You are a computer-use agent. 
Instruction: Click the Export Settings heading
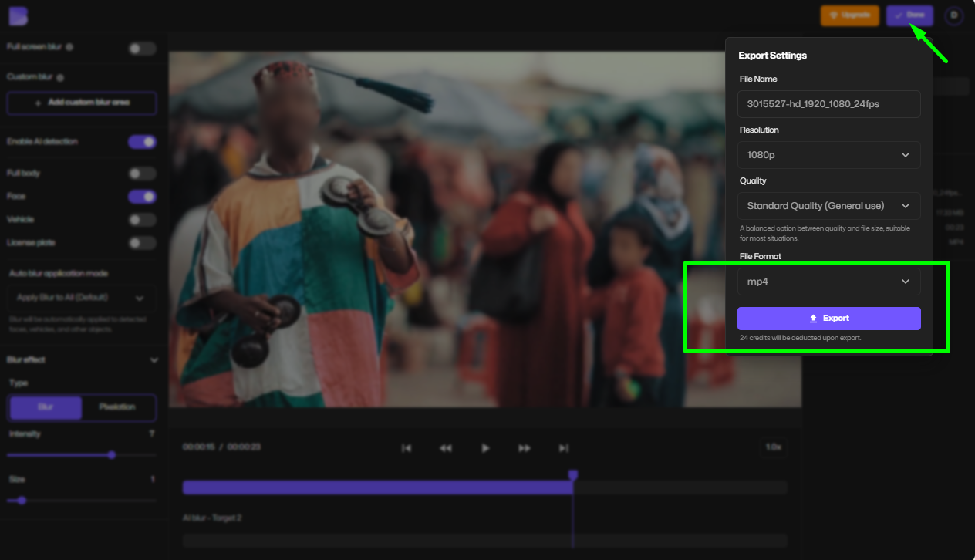tap(773, 56)
